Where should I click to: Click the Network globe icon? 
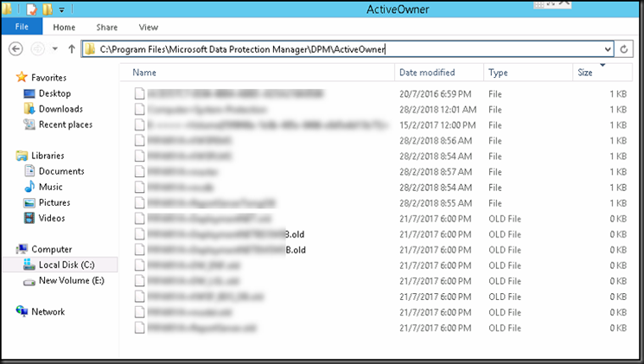click(x=22, y=311)
